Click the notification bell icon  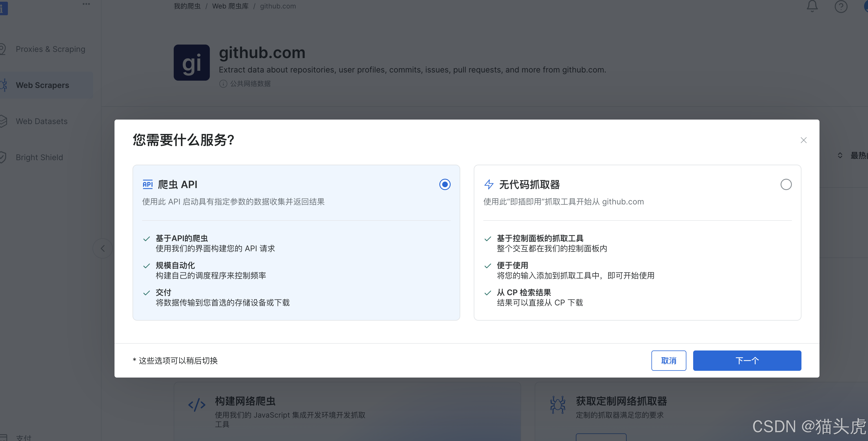(x=812, y=6)
